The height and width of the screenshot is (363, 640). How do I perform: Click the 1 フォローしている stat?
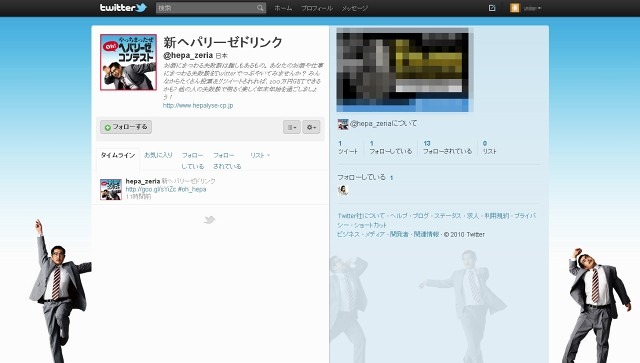click(391, 148)
